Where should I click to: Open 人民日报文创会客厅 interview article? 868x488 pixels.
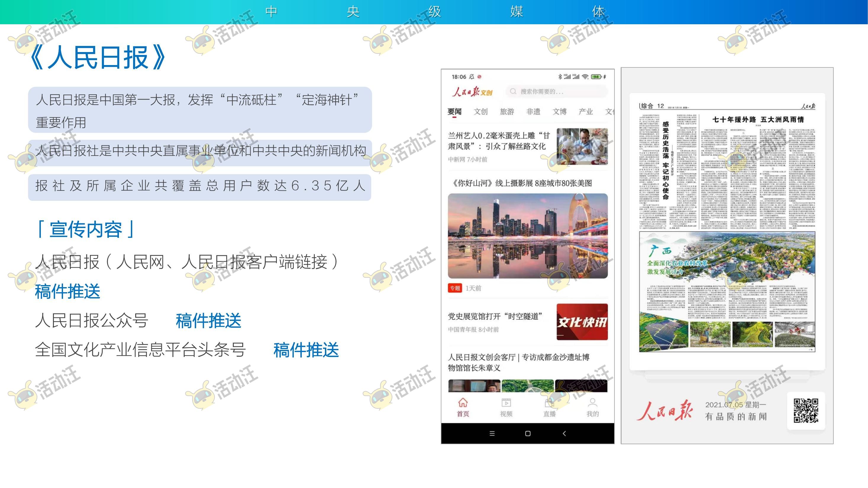519,362
